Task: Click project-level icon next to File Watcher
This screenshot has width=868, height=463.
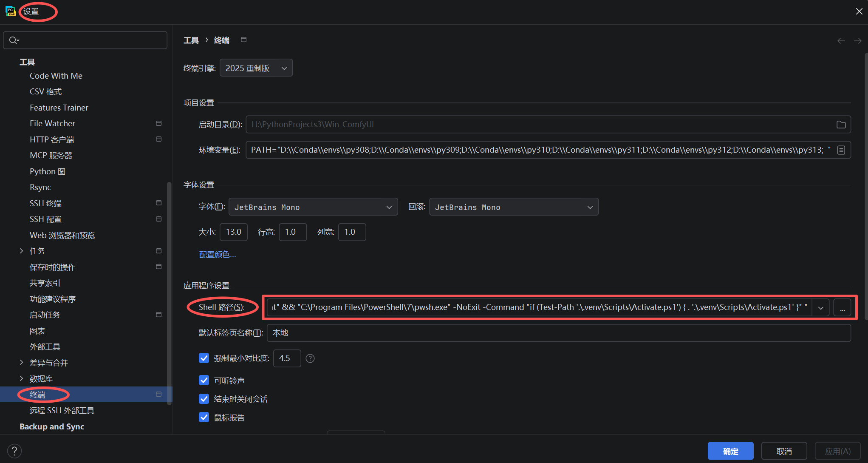Action: 158,123
